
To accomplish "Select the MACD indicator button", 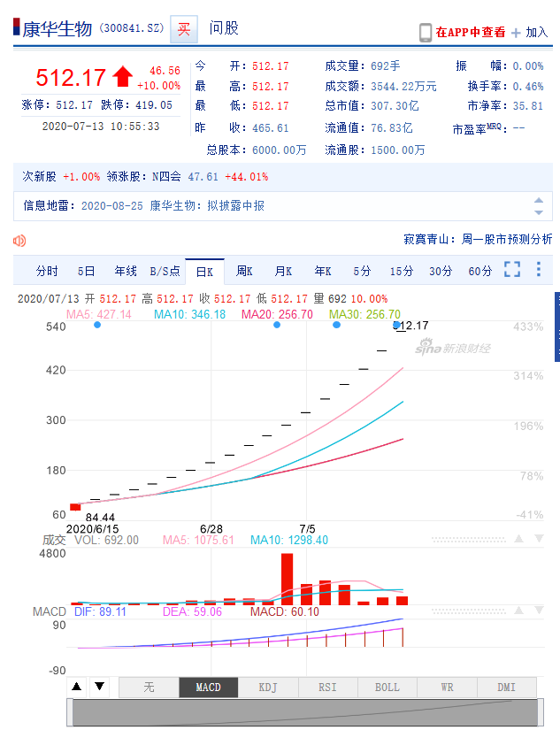I will click(x=209, y=688).
